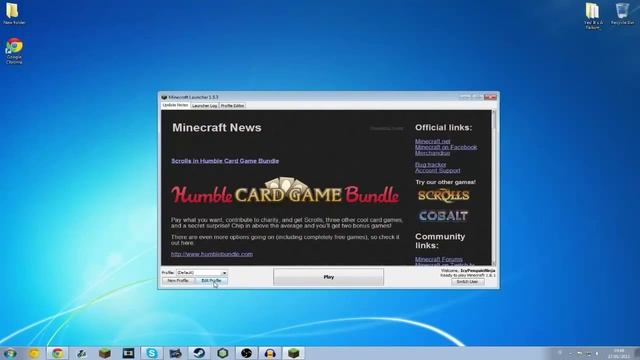
Task: Click the black square window taskbar icon
Action: [x=128, y=353]
